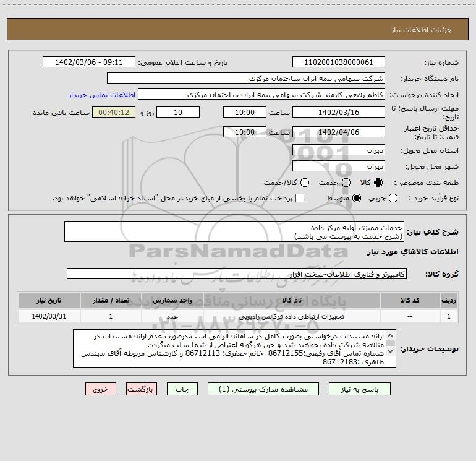Click the استان محل تحویل field تهران

tap(339, 150)
